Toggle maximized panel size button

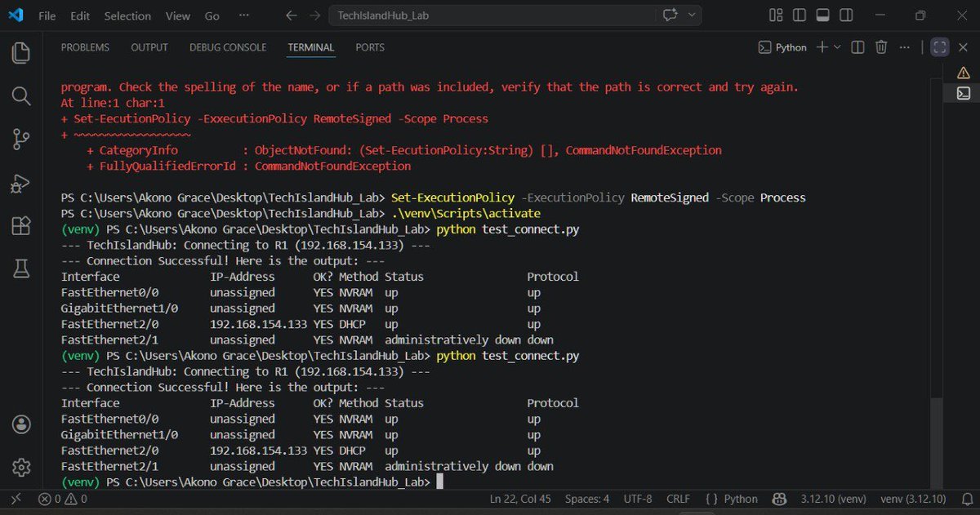(x=939, y=47)
